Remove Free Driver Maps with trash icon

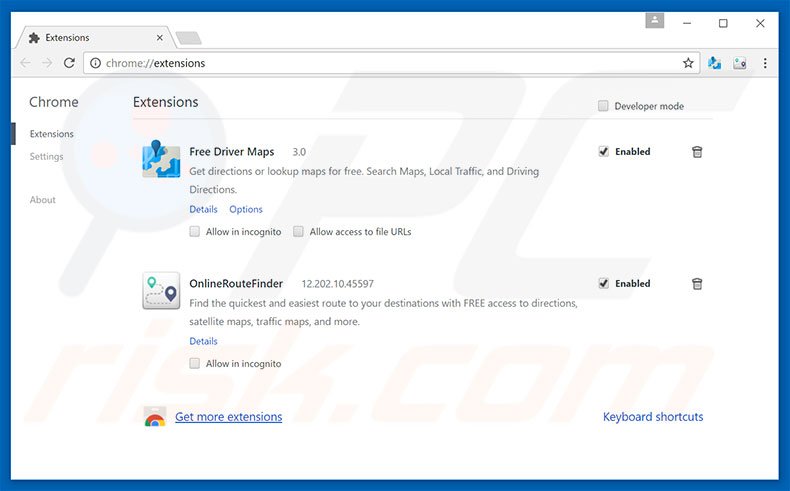click(697, 152)
